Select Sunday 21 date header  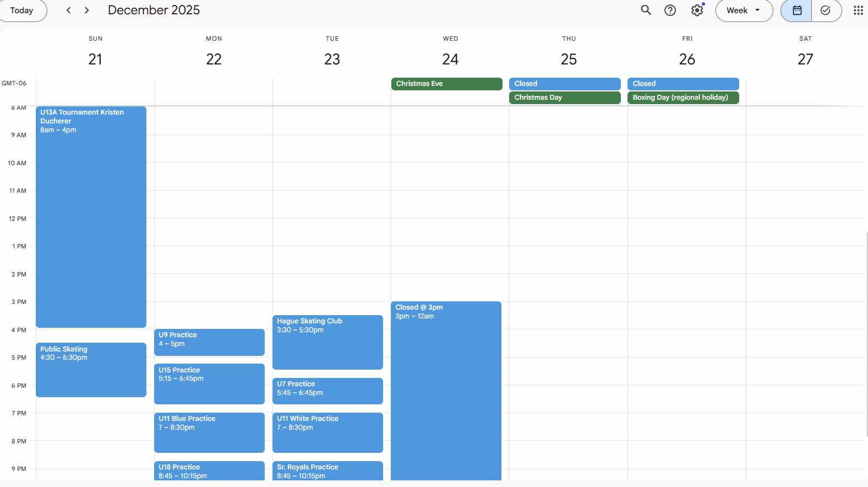pos(95,59)
